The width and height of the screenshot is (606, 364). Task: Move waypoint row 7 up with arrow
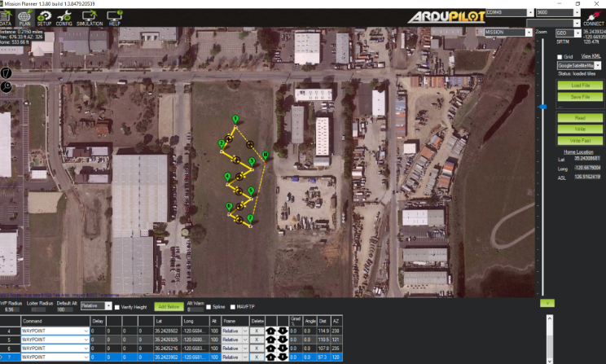[x=271, y=357]
